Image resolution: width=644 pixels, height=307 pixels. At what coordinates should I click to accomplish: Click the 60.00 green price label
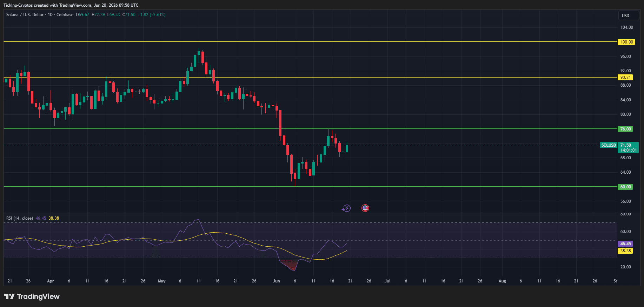tap(625, 187)
